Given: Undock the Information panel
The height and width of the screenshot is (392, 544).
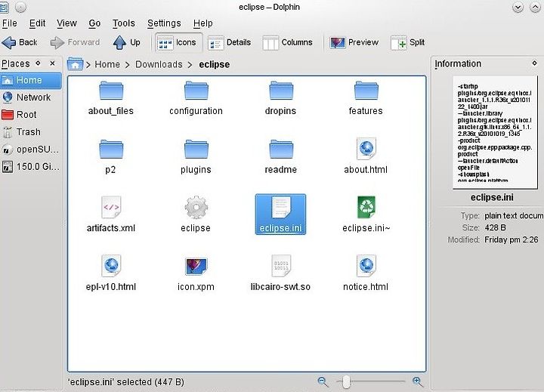Looking at the screenshot, I should [x=535, y=63].
